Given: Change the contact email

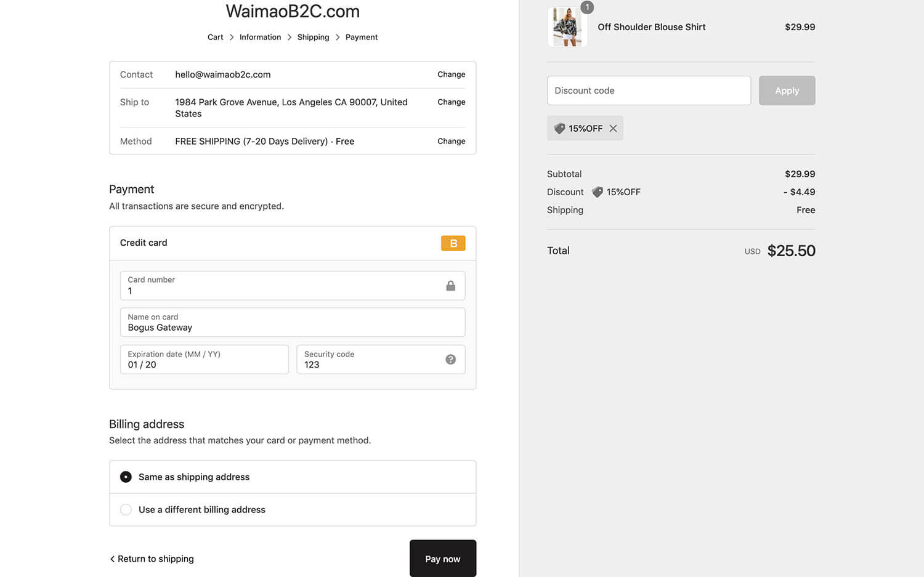Looking at the screenshot, I should click(x=451, y=75).
